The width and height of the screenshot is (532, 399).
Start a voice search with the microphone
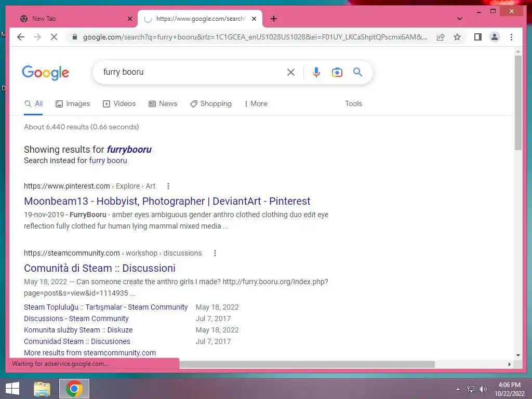click(316, 72)
